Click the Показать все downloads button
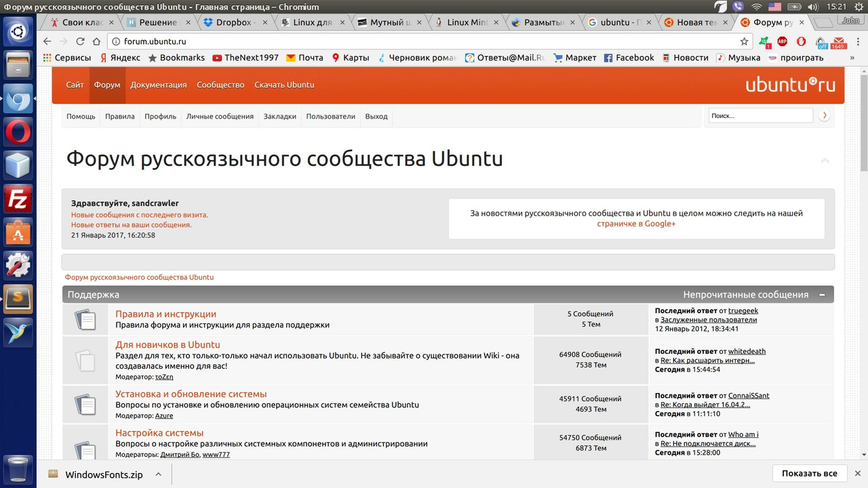The width and height of the screenshot is (868, 488). pyautogui.click(x=809, y=473)
